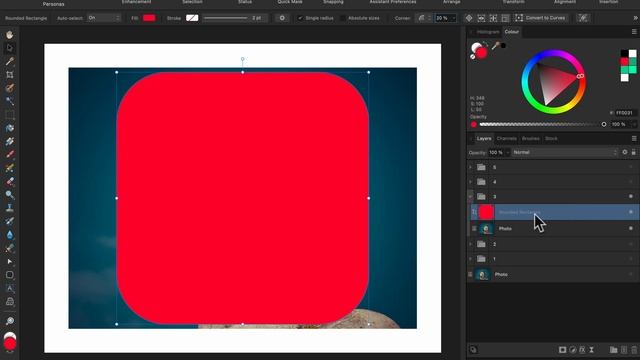Select the rounded rectangle Shape tool
The height and width of the screenshot is (360, 640).
10,275
